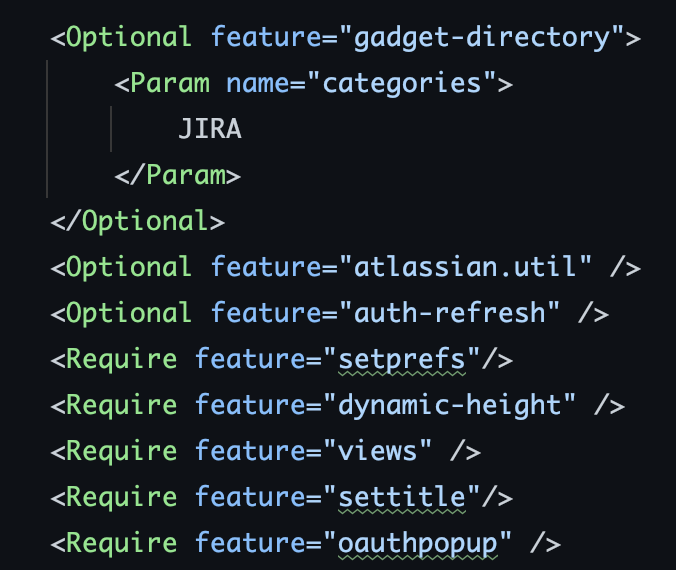Image resolution: width=676 pixels, height=570 pixels.
Task: Click the underlined word oauthpopup
Action: pos(418,544)
